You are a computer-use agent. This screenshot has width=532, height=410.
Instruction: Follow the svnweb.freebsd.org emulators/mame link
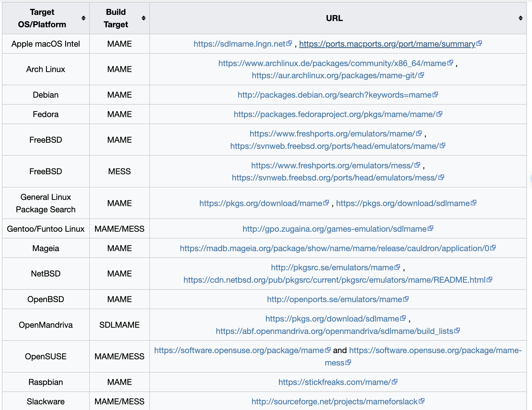point(334,146)
